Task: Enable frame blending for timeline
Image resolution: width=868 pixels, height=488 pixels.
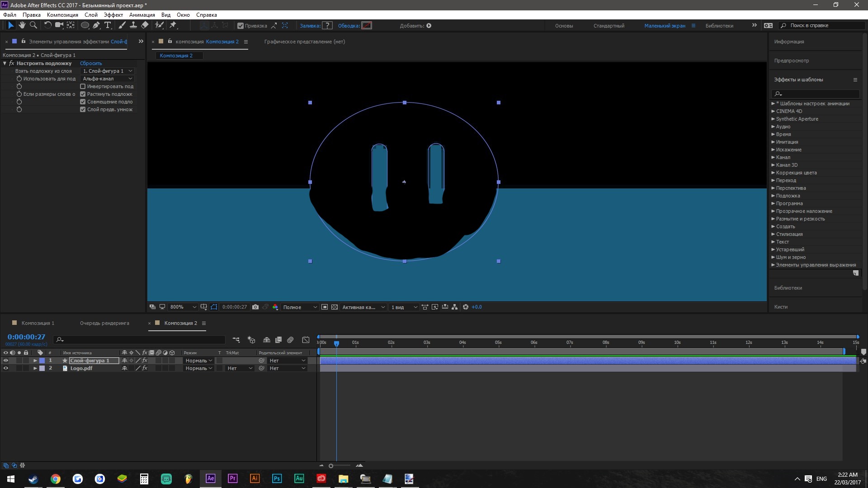Action: pyautogui.click(x=278, y=340)
